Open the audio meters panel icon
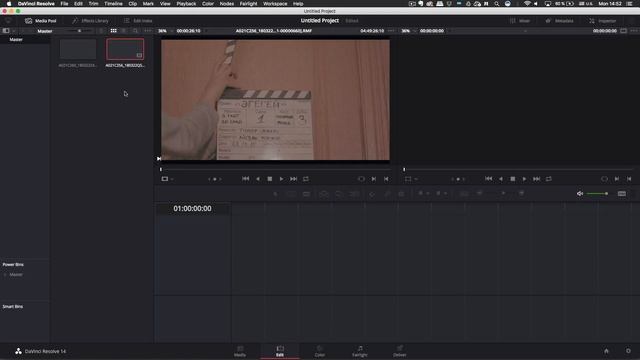This screenshot has height=360, width=640. [x=622, y=193]
